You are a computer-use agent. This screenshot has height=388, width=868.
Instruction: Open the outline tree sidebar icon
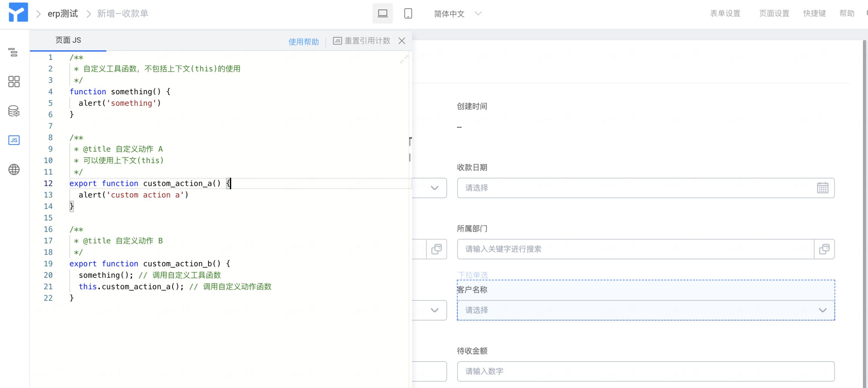pos(14,52)
